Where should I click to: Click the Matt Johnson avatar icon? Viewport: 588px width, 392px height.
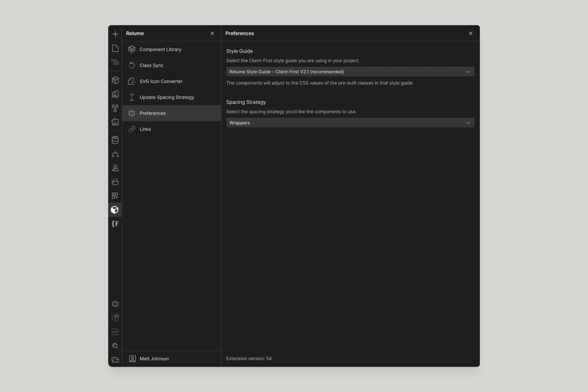click(x=132, y=359)
